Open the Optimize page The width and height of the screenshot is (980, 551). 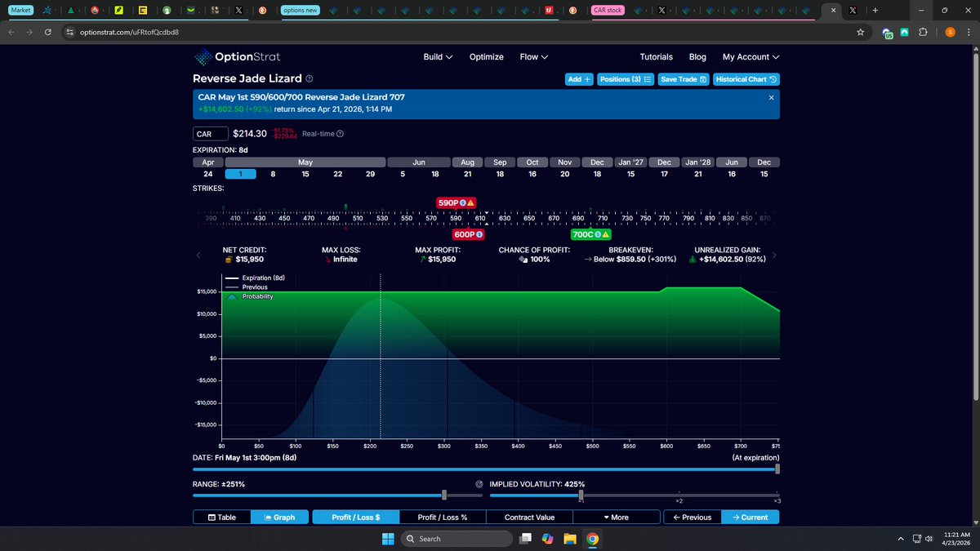pos(486,57)
